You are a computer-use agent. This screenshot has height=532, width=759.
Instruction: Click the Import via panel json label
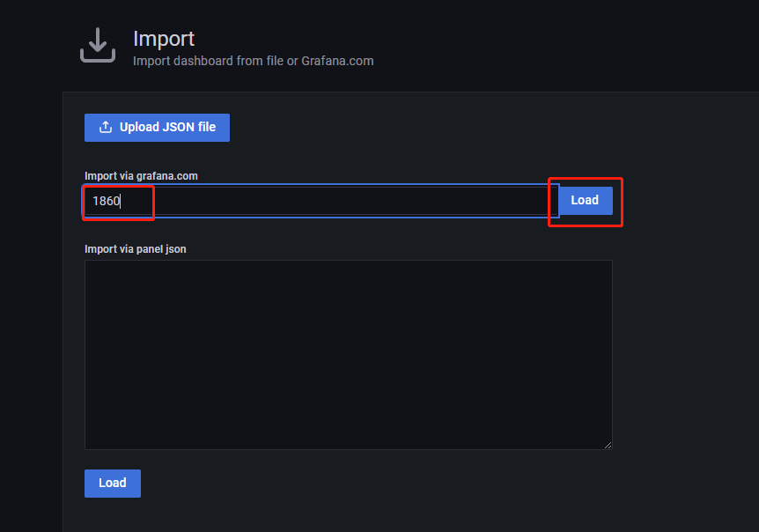(136, 249)
